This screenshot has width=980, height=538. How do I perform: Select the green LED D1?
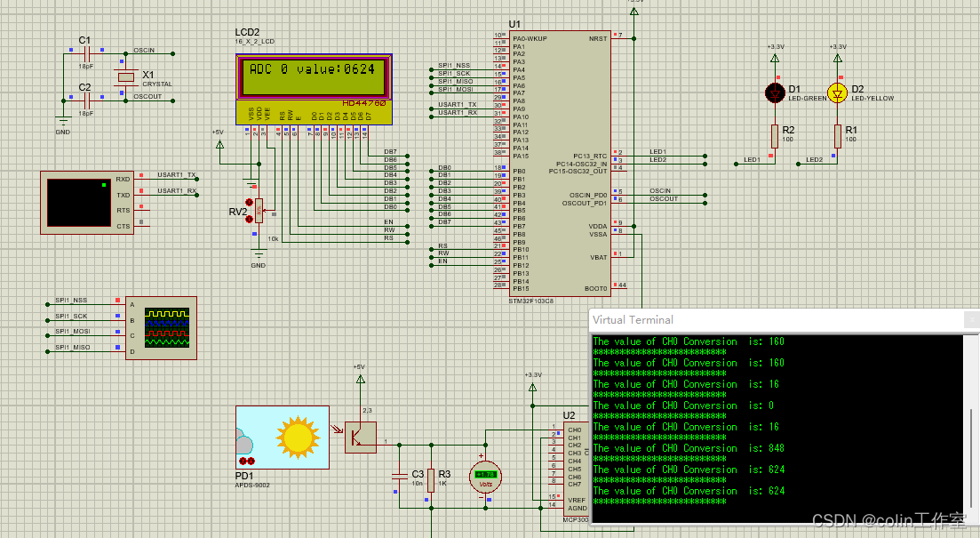click(x=775, y=92)
